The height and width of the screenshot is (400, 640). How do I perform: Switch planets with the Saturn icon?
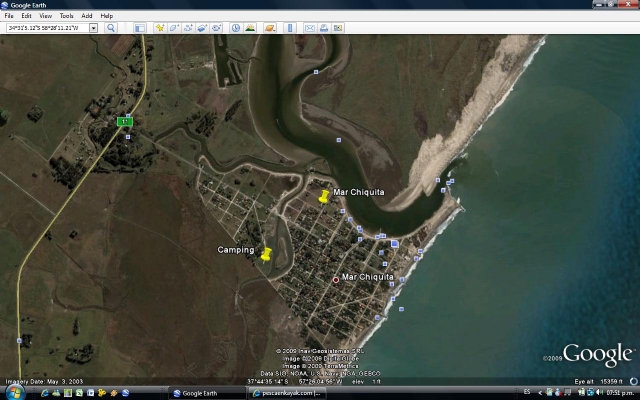(270, 28)
